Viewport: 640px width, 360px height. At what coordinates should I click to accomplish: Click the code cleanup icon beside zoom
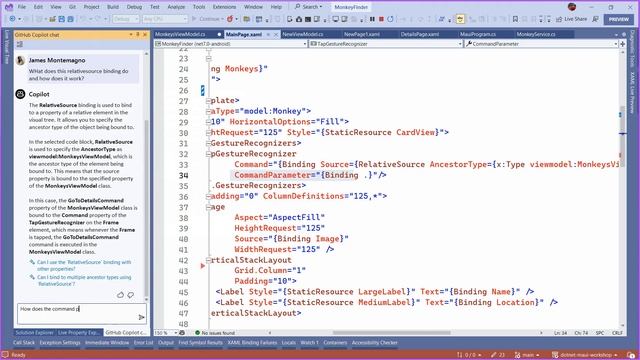tap(182, 333)
